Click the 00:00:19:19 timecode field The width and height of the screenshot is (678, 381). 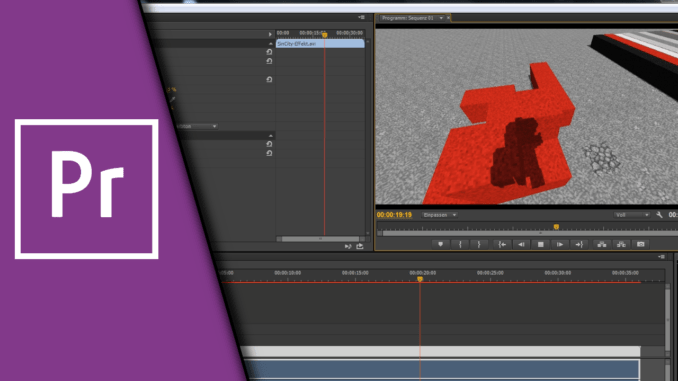394,215
